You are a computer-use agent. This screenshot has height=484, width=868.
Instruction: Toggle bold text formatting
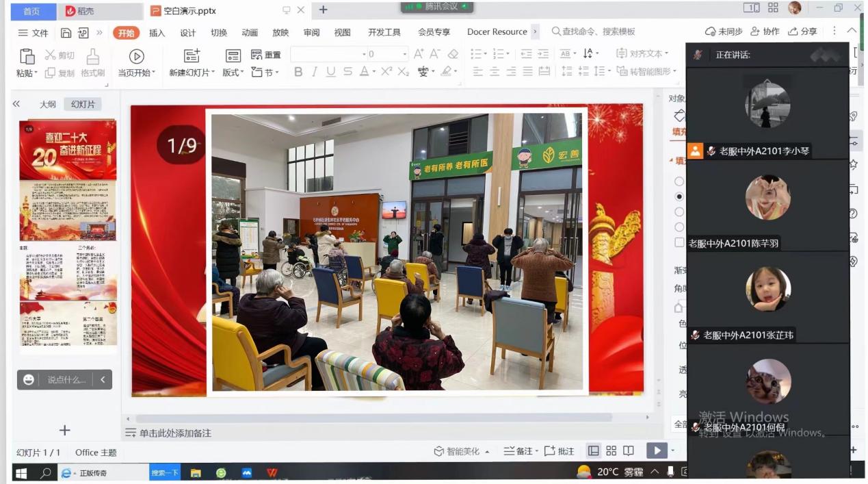(298, 72)
